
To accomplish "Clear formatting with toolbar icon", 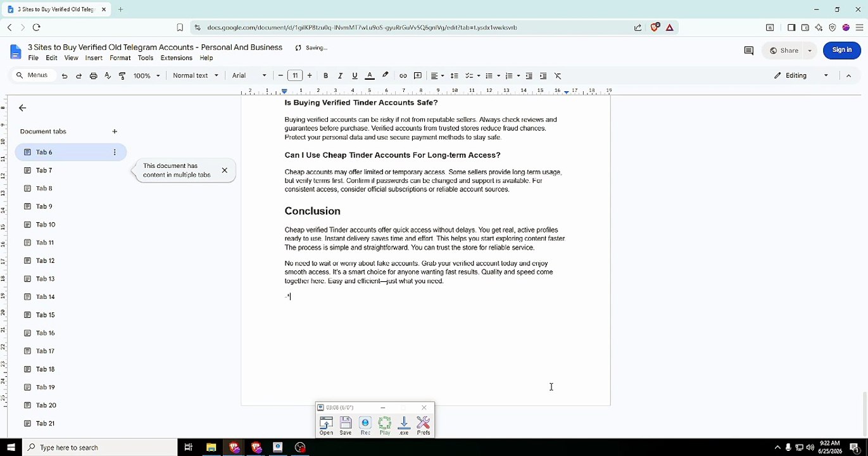I will point(558,76).
